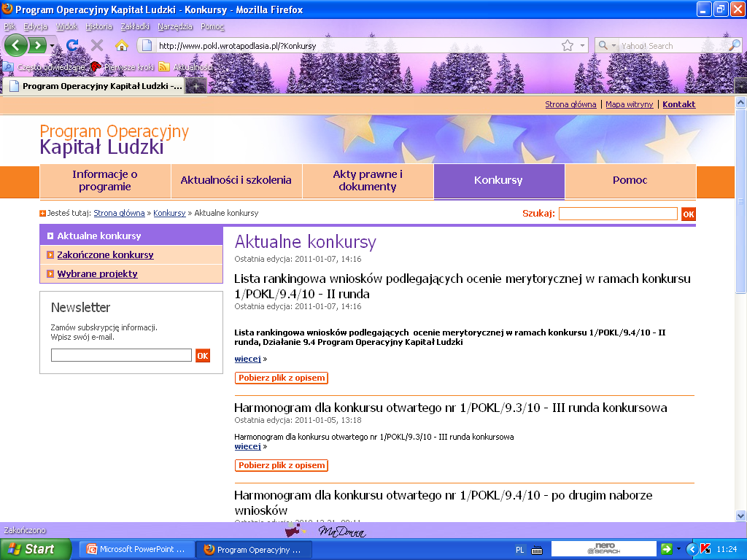The height and width of the screenshot is (560, 747).
Task: Click the Newsletter e-mail input field
Action: click(121, 355)
